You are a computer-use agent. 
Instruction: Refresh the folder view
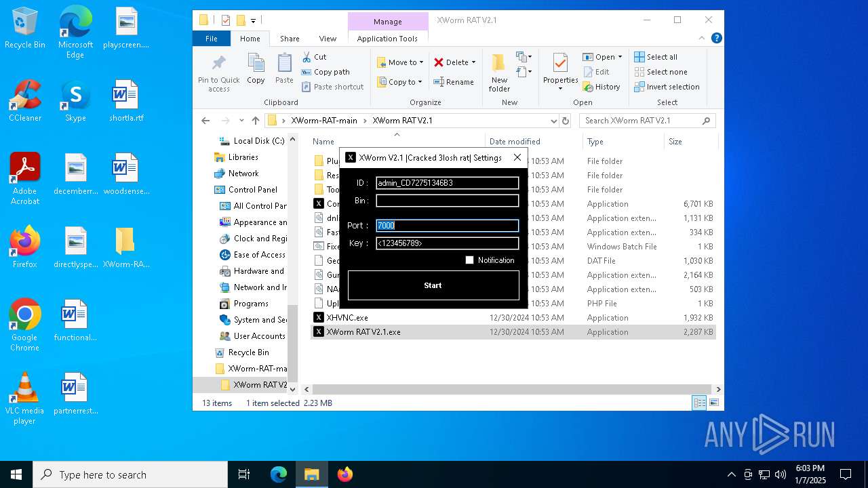pos(566,121)
